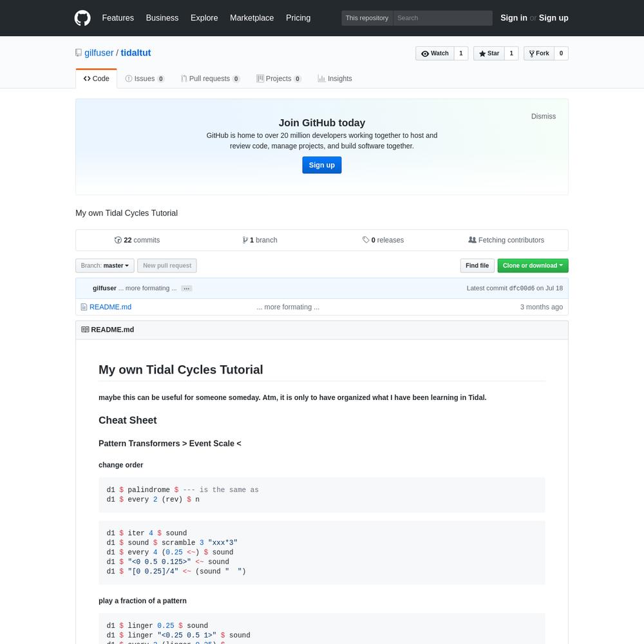Fork the repository
Image resolution: width=644 pixels, height=644 pixels.
539,53
